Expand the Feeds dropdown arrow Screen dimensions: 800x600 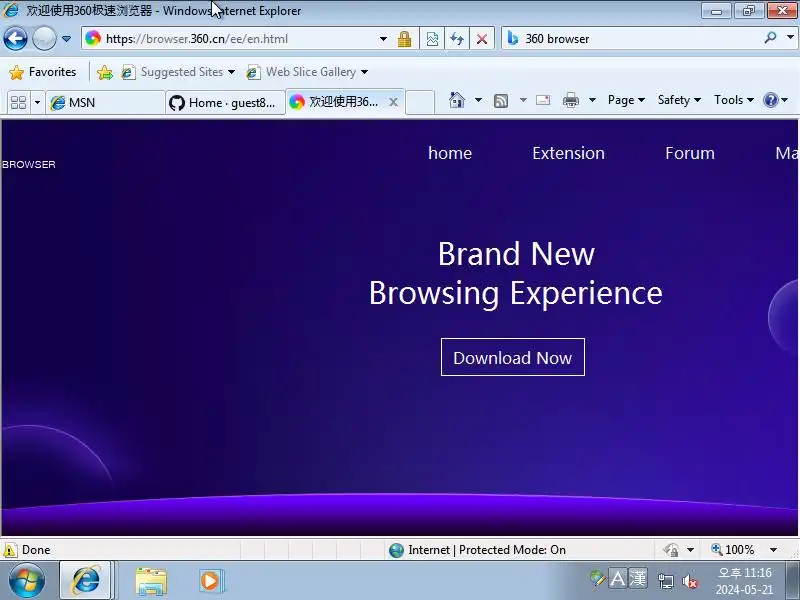(x=523, y=100)
